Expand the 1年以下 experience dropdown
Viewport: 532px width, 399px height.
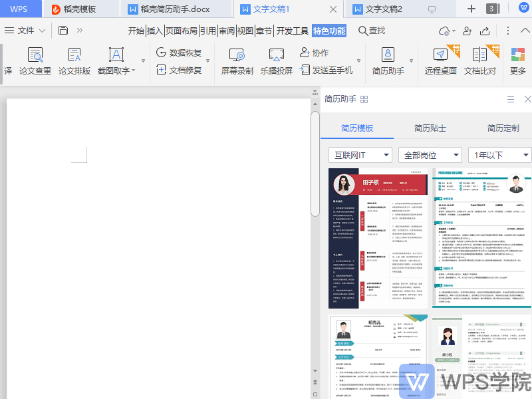pyautogui.click(x=526, y=155)
